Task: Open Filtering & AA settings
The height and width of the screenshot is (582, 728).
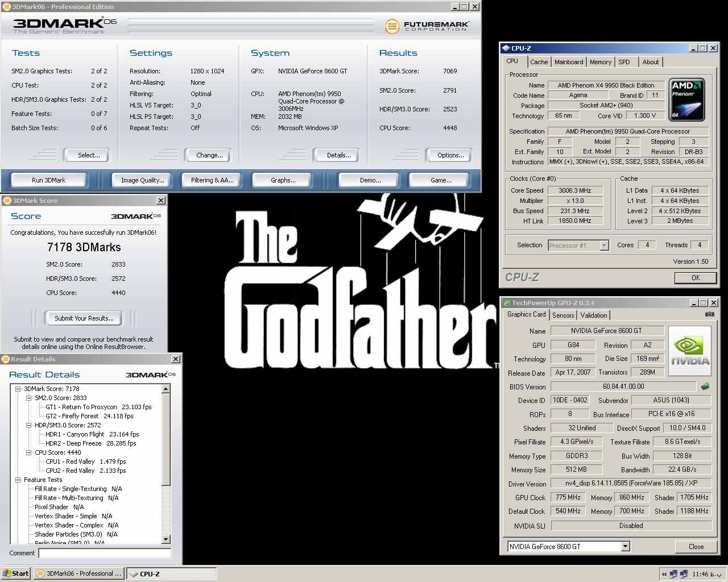Action: click(212, 180)
